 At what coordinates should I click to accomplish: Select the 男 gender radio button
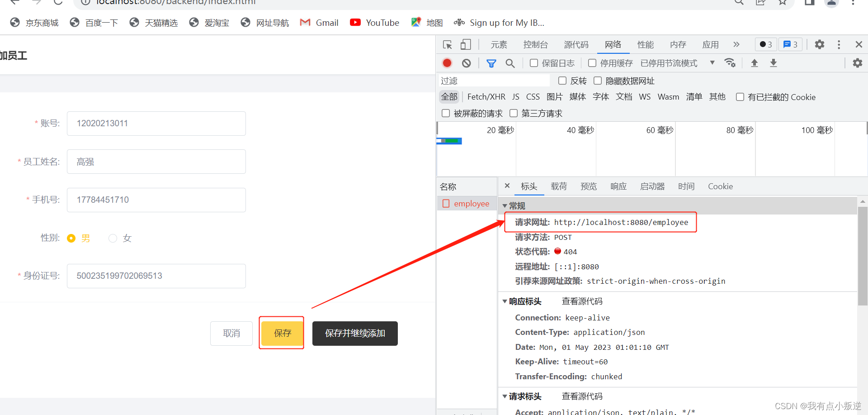[x=71, y=238]
